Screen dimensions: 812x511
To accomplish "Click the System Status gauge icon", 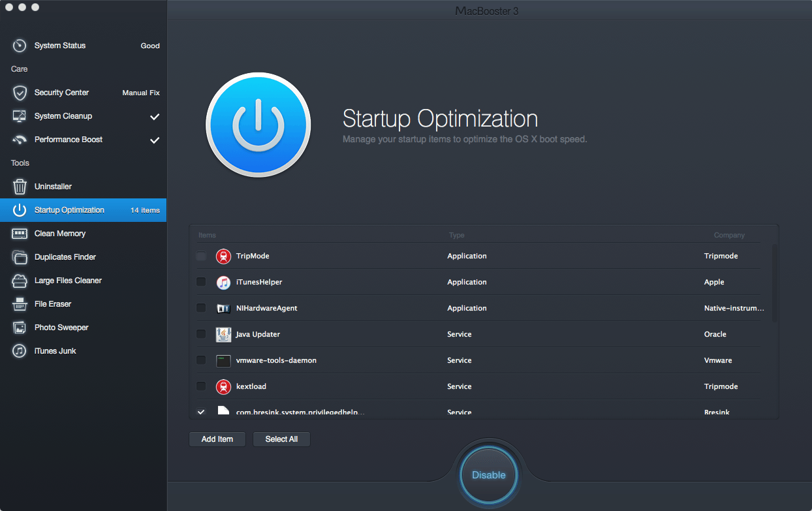I will point(20,46).
